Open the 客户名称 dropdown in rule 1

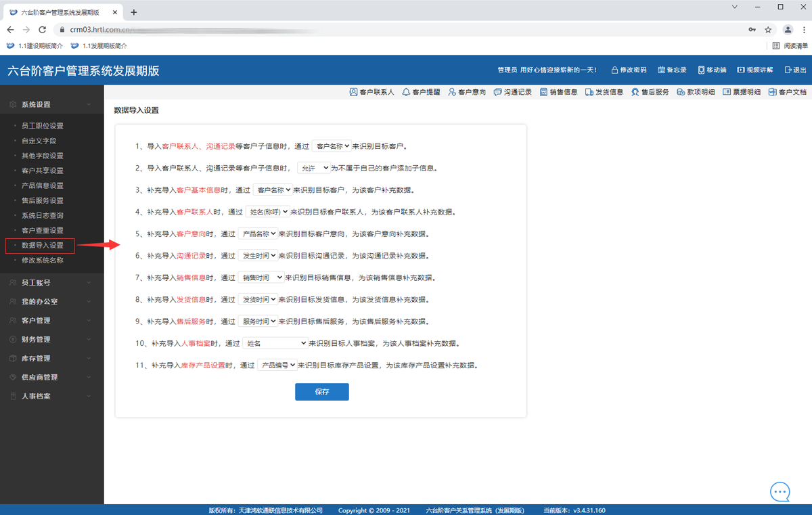tap(332, 145)
